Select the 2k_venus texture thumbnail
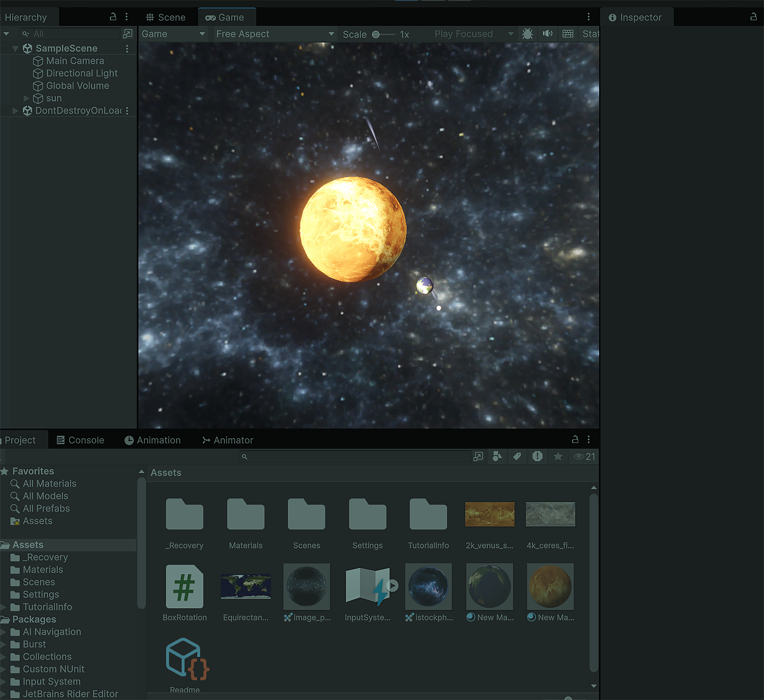The image size is (764, 700). tap(490, 515)
